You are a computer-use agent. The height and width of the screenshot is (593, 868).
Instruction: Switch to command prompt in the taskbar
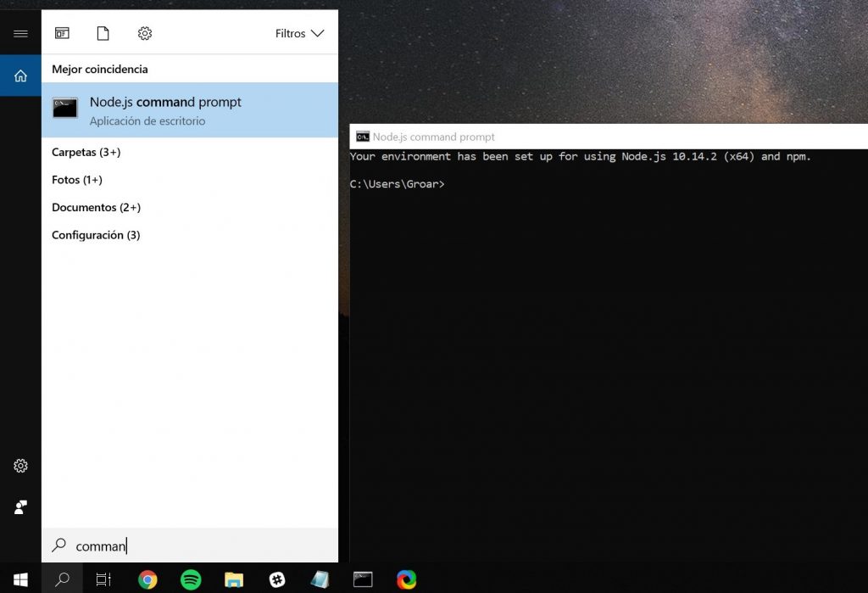coord(363,579)
